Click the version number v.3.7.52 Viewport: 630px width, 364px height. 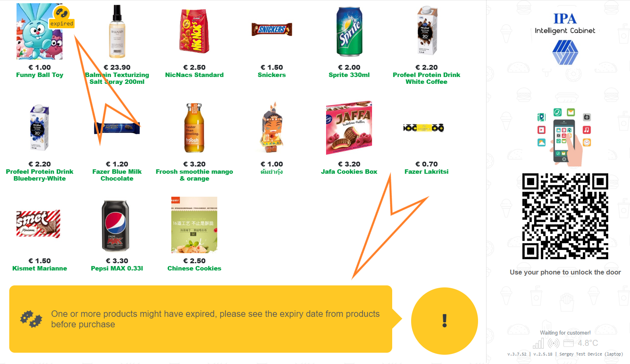pyautogui.click(x=517, y=354)
